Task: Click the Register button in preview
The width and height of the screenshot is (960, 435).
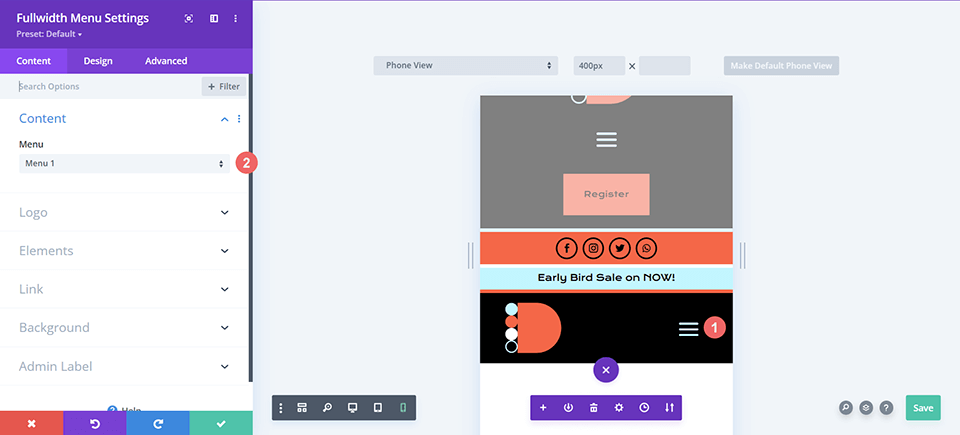Action: point(606,194)
